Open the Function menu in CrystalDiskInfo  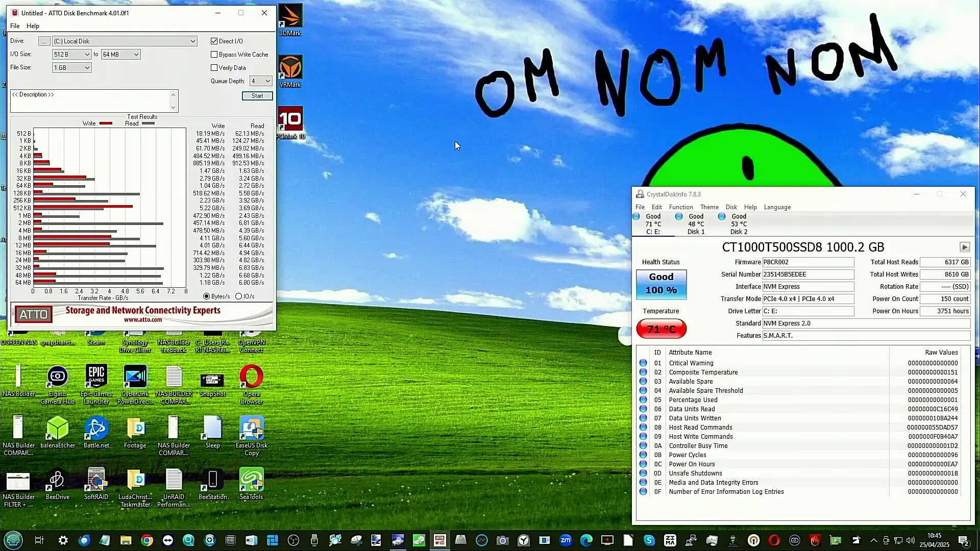pyautogui.click(x=681, y=207)
